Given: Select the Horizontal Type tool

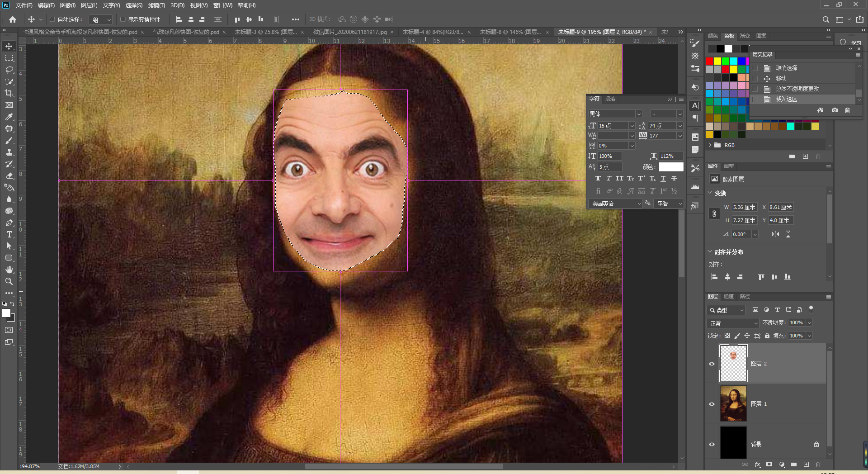Looking at the screenshot, I should tap(9, 234).
